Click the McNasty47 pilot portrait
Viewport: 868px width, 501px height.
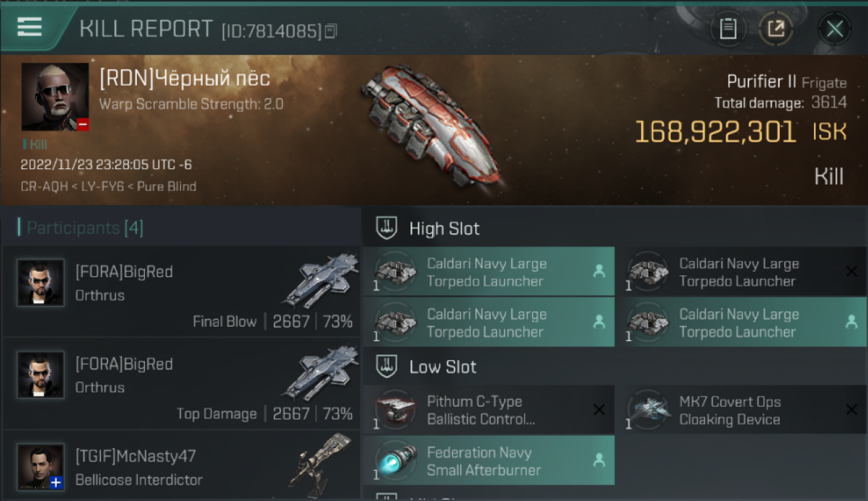[41, 467]
